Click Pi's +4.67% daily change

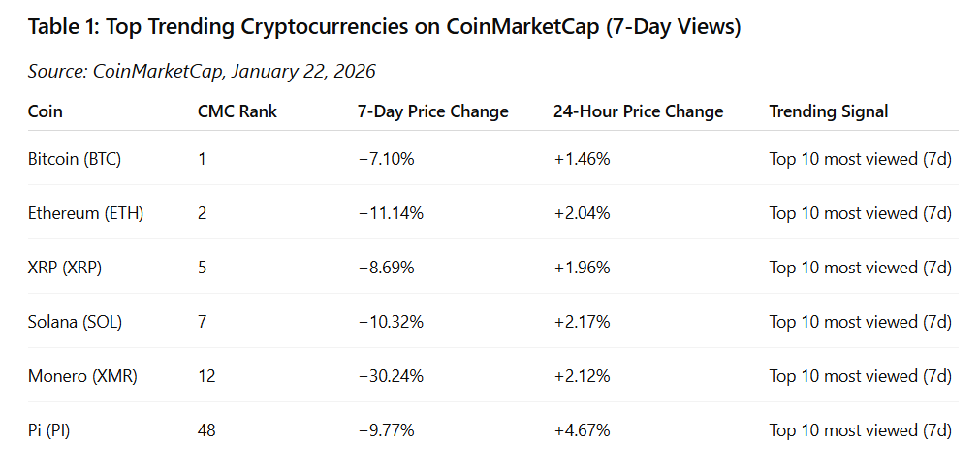coord(582,431)
